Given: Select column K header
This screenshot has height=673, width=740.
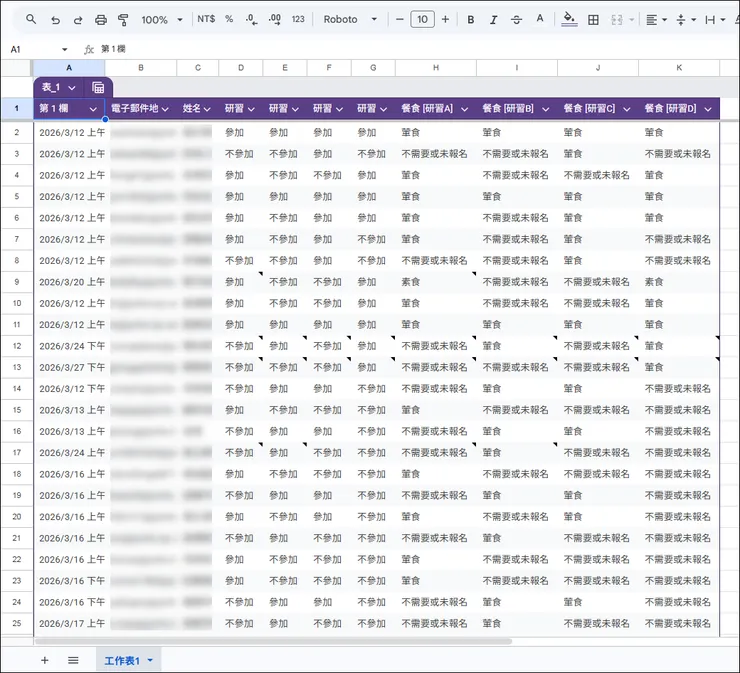Looking at the screenshot, I should pos(679,68).
